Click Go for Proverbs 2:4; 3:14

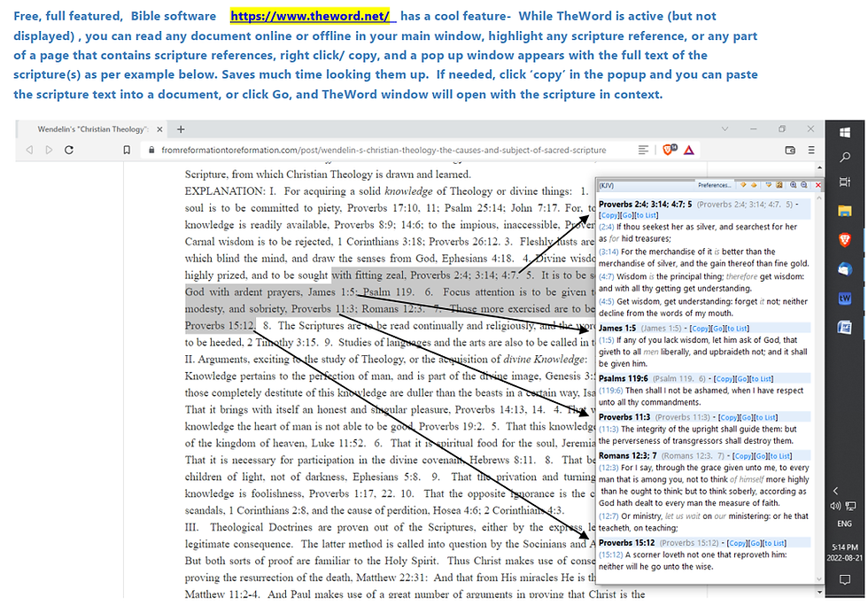627,215
